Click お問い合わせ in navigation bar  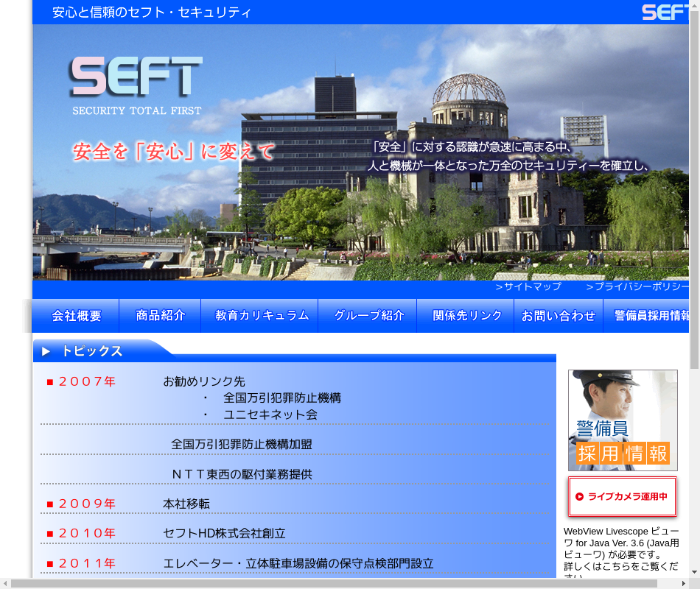click(559, 316)
